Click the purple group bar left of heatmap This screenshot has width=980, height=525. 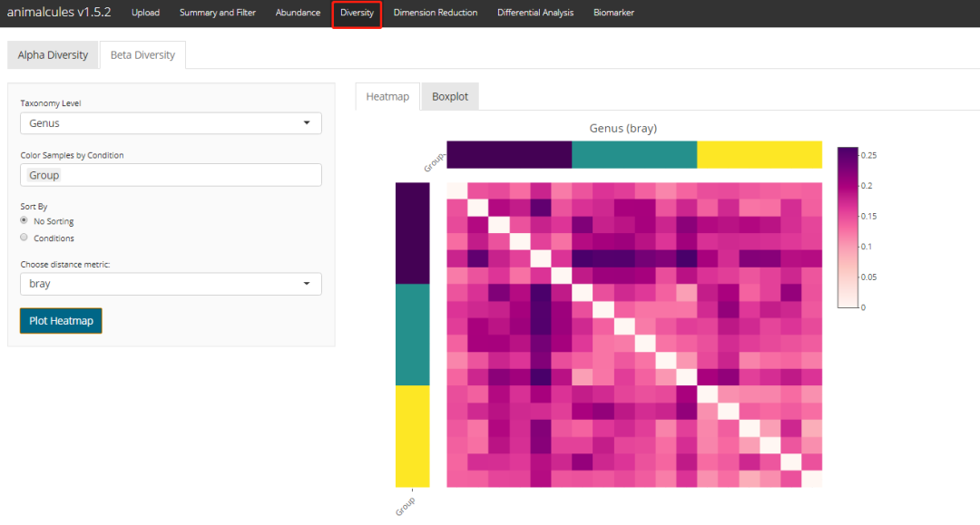point(413,233)
